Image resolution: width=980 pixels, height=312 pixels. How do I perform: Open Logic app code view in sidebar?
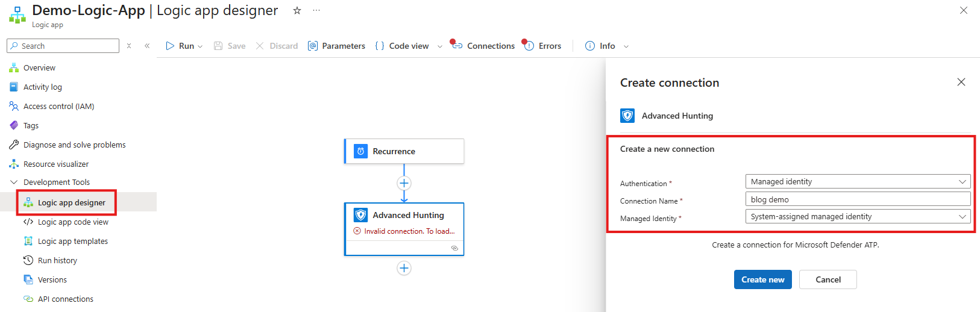pos(73,222)
